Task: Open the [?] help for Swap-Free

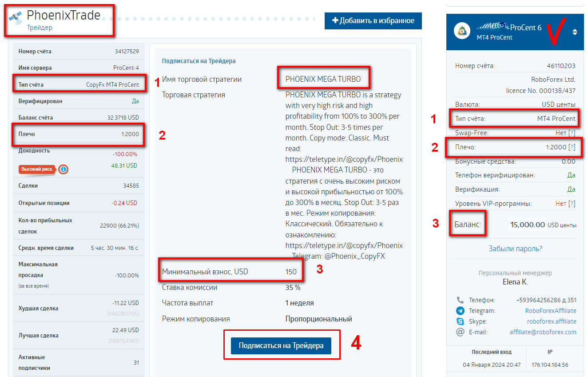Action: pyautogui.click(x=572, y=133)
